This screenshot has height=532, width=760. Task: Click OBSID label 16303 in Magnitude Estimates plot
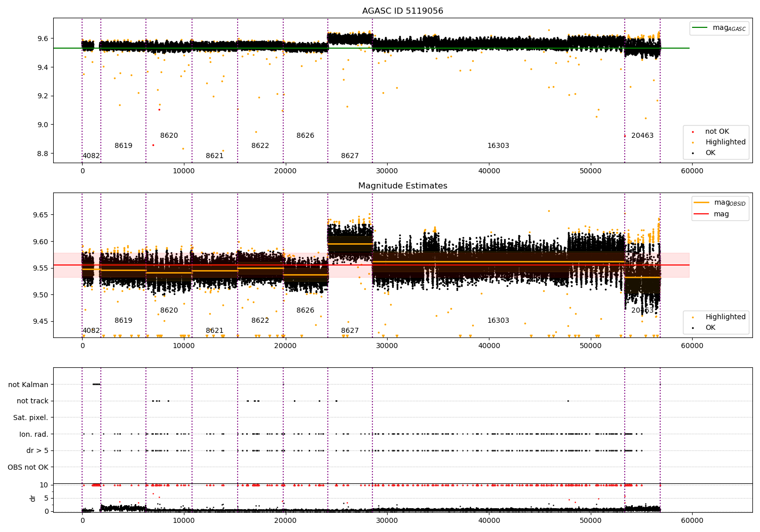pos(499,321)
